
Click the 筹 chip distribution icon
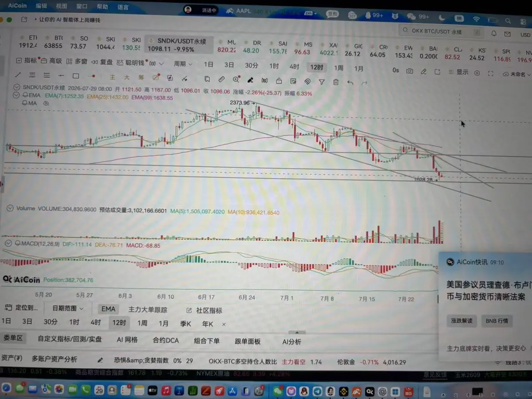(141, 78)
